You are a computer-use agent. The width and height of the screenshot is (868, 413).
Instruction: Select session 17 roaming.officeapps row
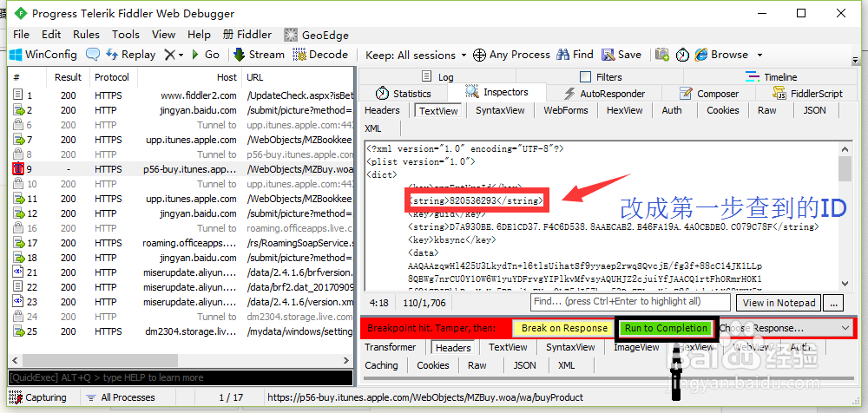pyautogui.click(x=181, y=242)
